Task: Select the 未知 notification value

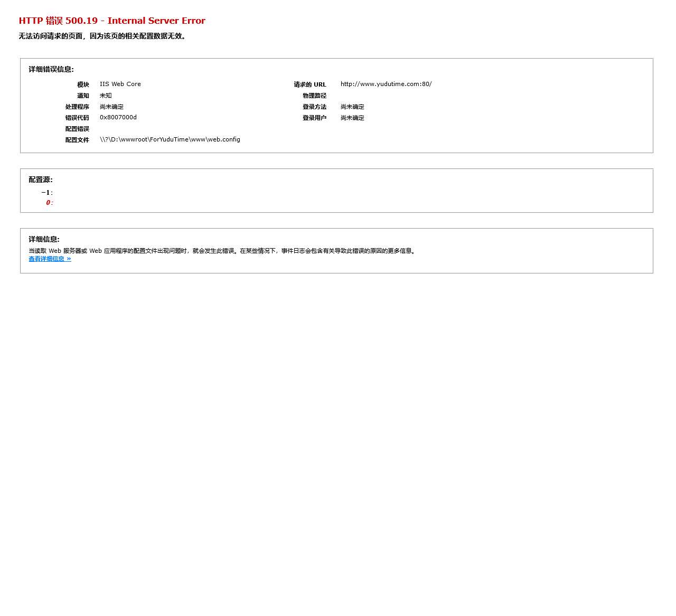Action: pyautogui.click(x=106, y=96)
